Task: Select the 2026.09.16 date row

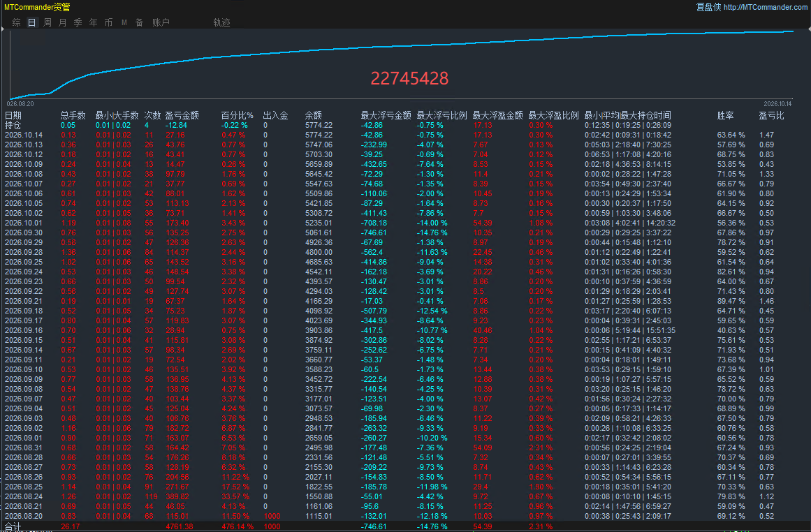Action: [x=24, y=330]
